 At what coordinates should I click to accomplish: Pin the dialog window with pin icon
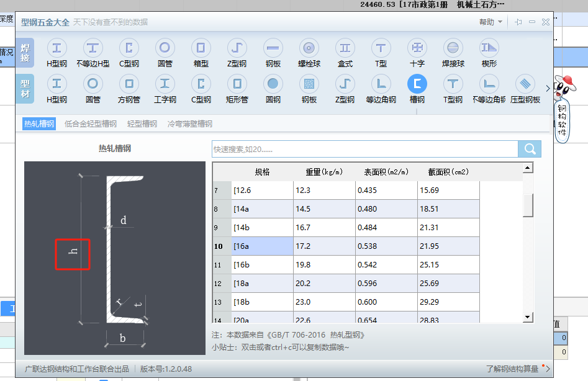[518, 22]
